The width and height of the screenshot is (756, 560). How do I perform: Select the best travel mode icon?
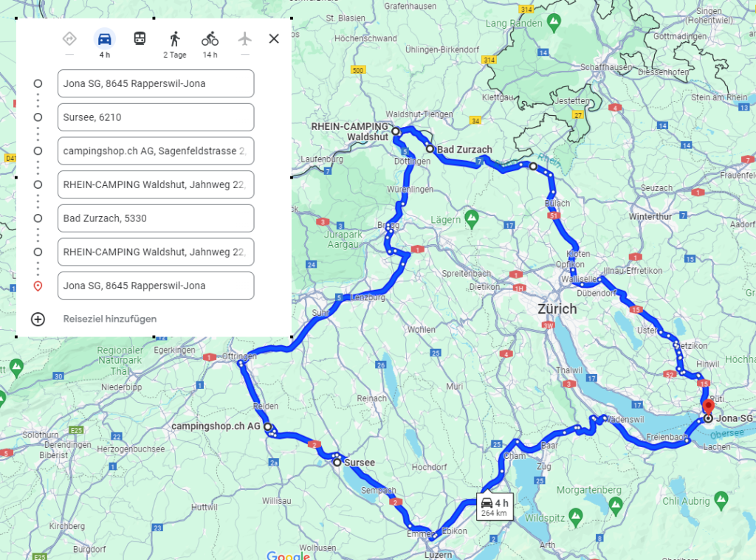click(x=69, y=39)
